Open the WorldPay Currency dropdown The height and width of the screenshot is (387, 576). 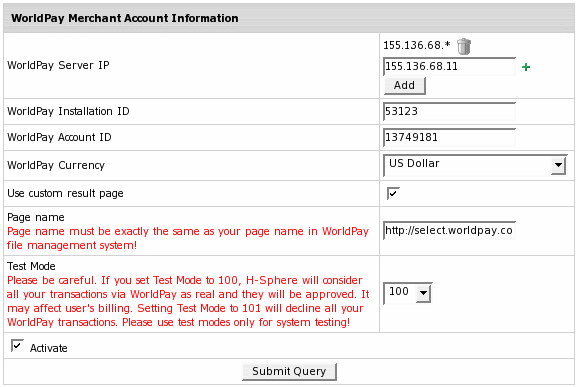coord(475,165)
